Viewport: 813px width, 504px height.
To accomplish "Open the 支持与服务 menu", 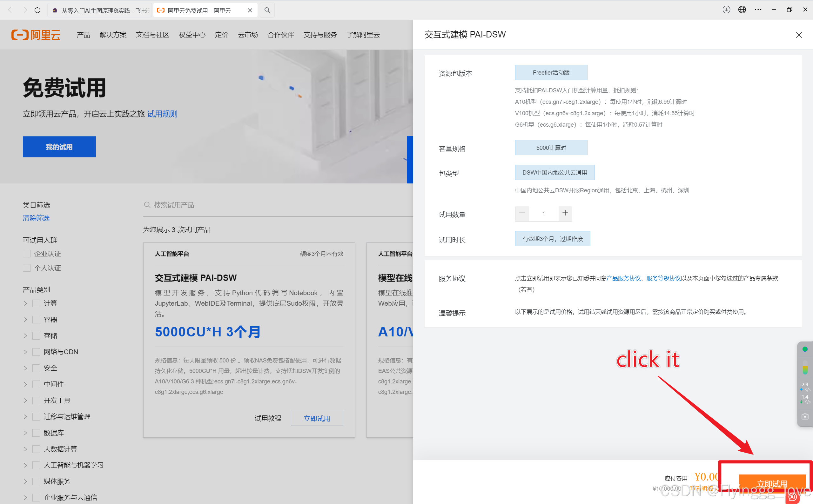I will [x=320, y=35].
